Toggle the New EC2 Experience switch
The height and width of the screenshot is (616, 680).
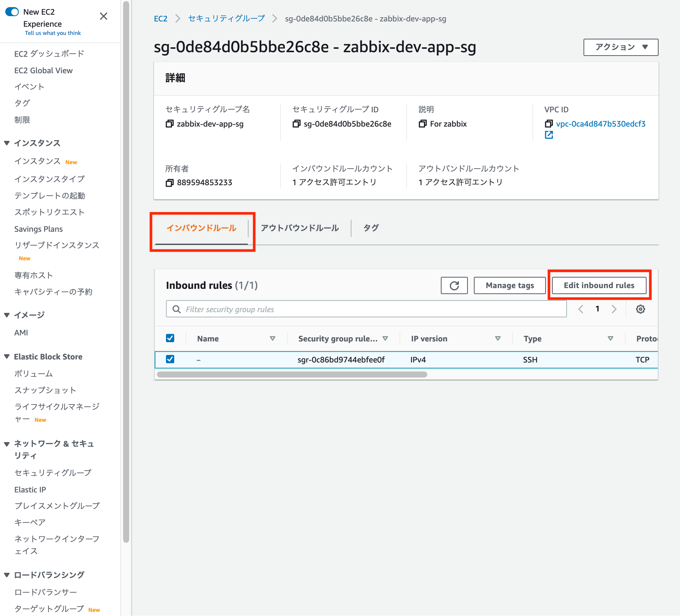12,12
